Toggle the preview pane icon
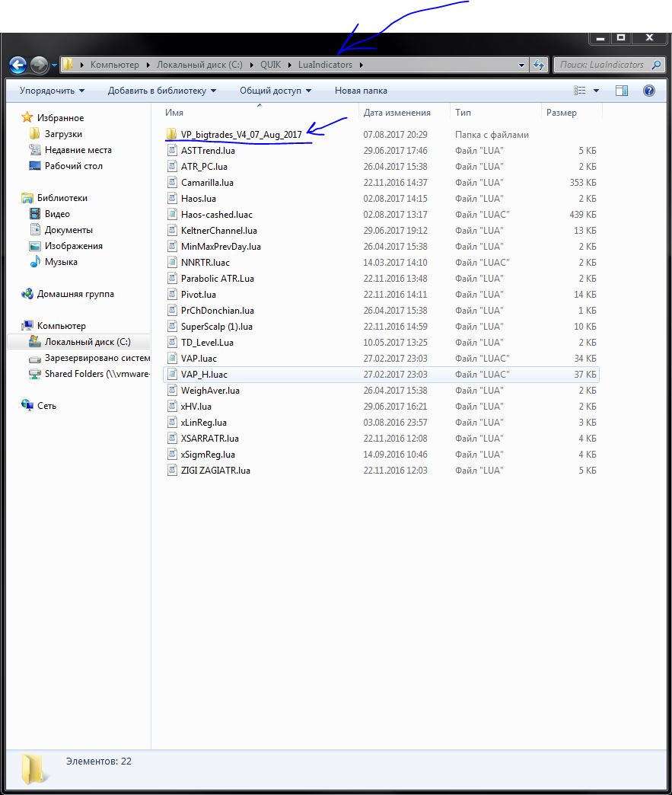Image resolution: width=672 pixels, height=795 pixels. click(x=622, y=91)
